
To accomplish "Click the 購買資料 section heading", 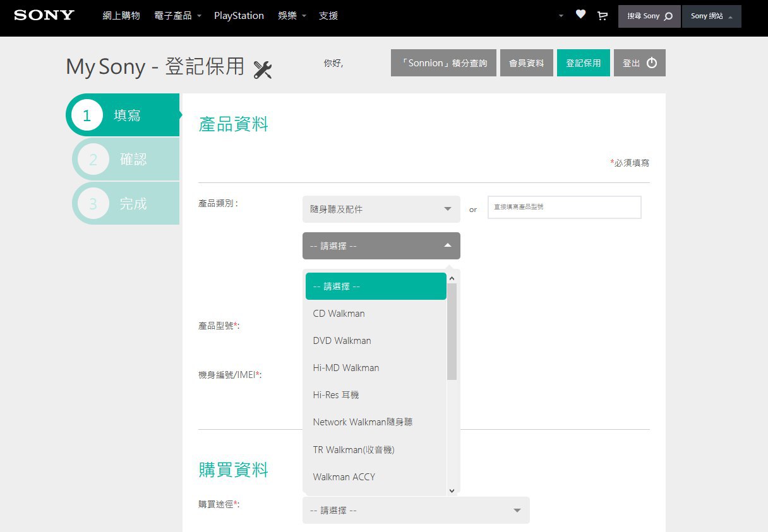I will pyautogui.click(x=234, y=470).
